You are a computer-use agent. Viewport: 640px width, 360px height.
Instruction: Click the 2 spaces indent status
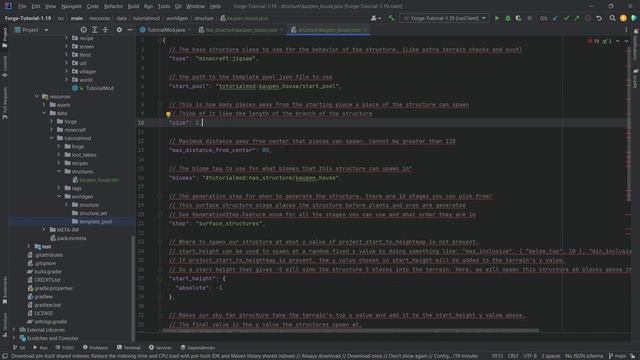(551, 356)
